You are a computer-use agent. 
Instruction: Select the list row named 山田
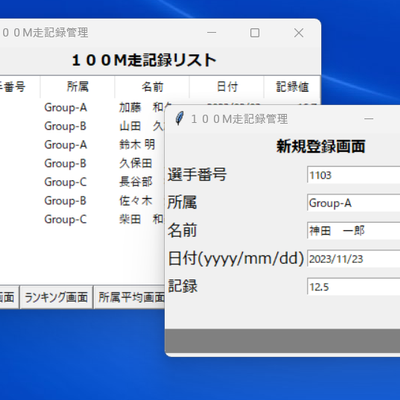pos(82,126)
